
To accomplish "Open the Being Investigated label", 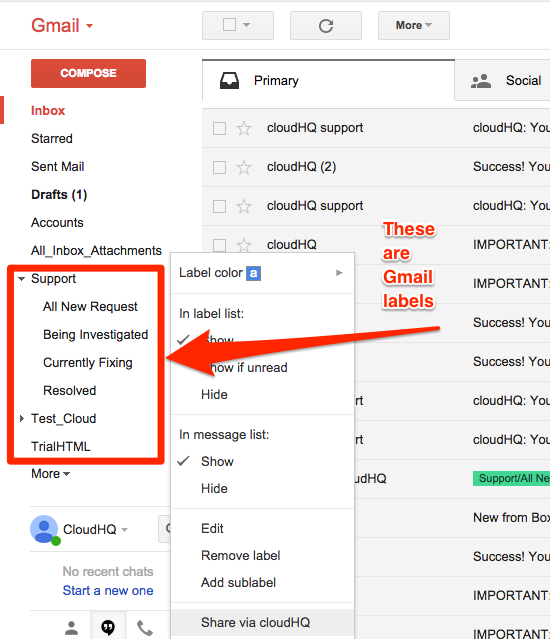I will [x=95, y=335].
